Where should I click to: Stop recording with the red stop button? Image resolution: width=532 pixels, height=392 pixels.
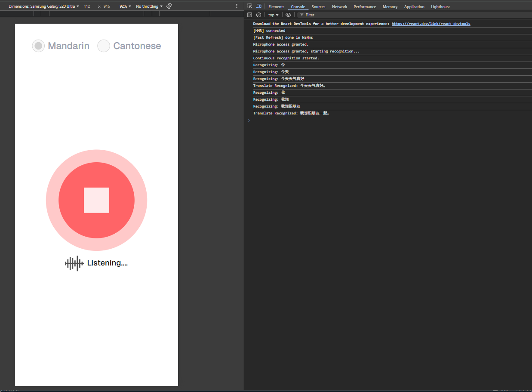[x=96, y=200]
